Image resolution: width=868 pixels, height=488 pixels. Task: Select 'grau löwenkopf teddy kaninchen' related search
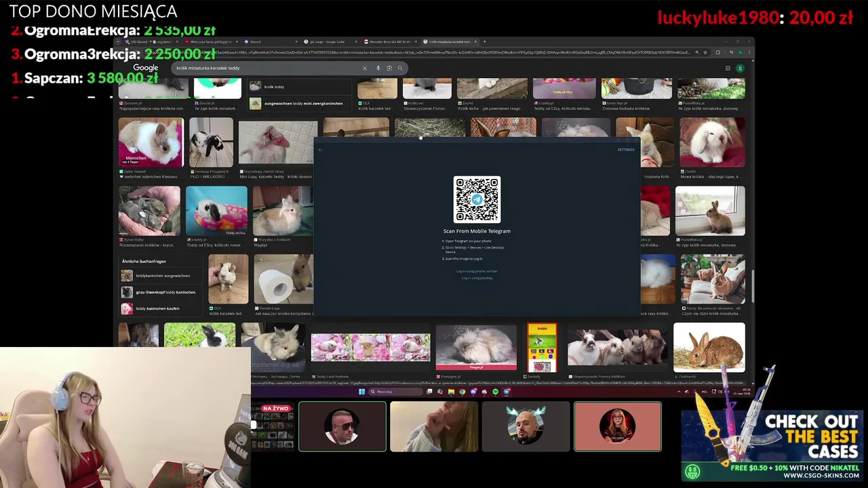coord(161,292)
